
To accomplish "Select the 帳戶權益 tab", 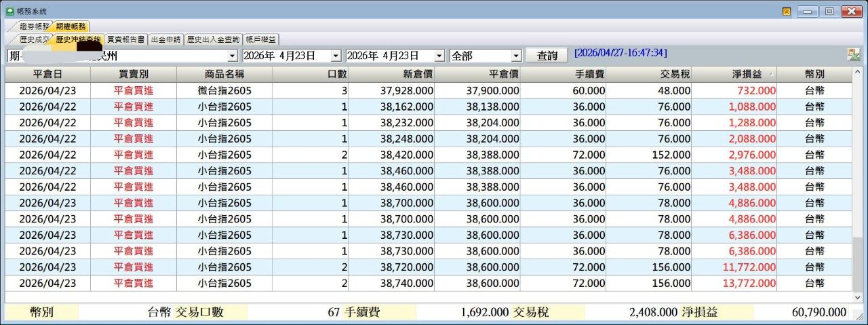I will point(261,39).
